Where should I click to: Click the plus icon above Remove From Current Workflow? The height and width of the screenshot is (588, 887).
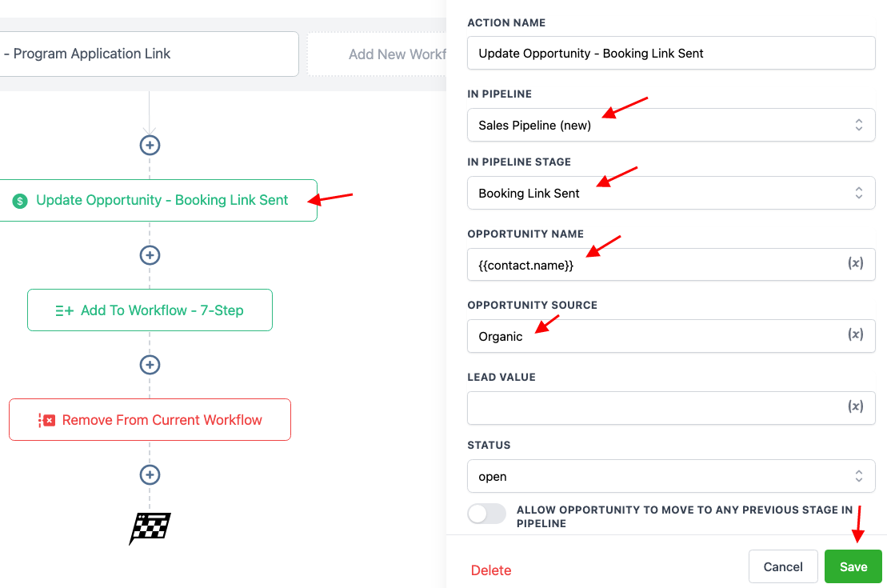pyautogui.click(x=150, y=365)
